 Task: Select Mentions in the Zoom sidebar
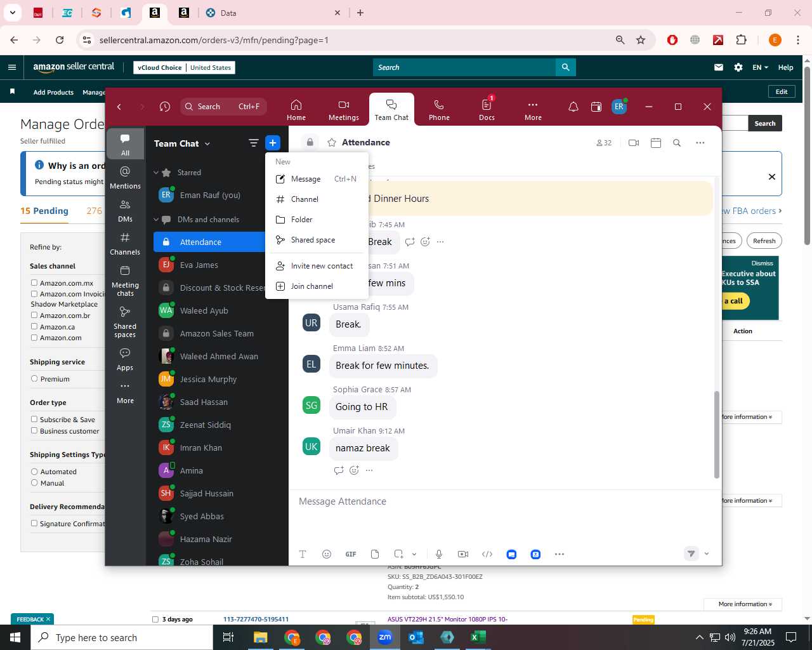pos(125,178)
